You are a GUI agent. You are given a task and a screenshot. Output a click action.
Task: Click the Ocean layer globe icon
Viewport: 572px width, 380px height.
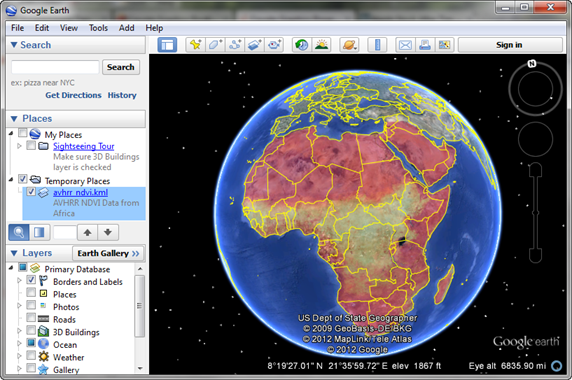click(43, 344)
